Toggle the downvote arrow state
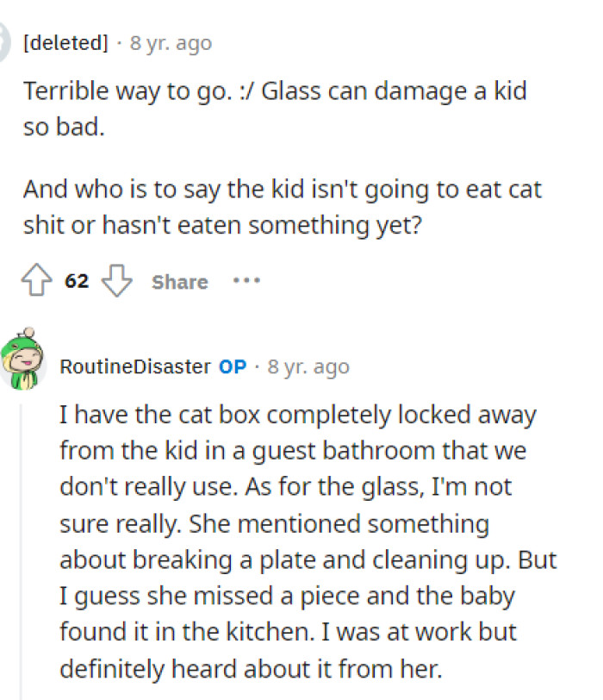 point(116,280)
